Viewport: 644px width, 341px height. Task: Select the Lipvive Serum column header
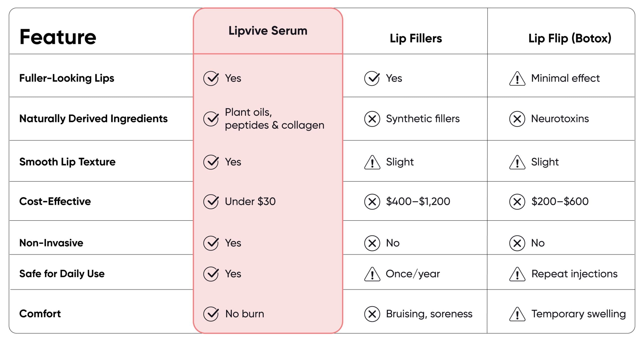pyautogui.click(x=268, y=31)
